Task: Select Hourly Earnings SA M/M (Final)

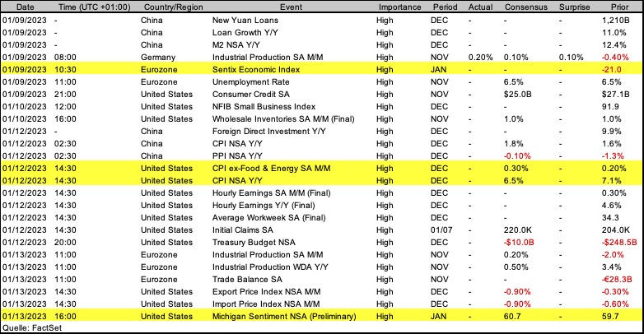Action: [x=272, y=193]
